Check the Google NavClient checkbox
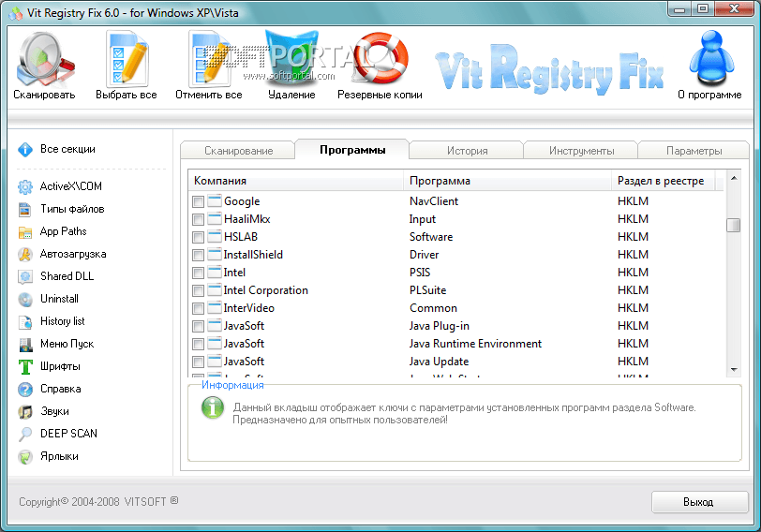761x532 pixels. click(198, 201)
